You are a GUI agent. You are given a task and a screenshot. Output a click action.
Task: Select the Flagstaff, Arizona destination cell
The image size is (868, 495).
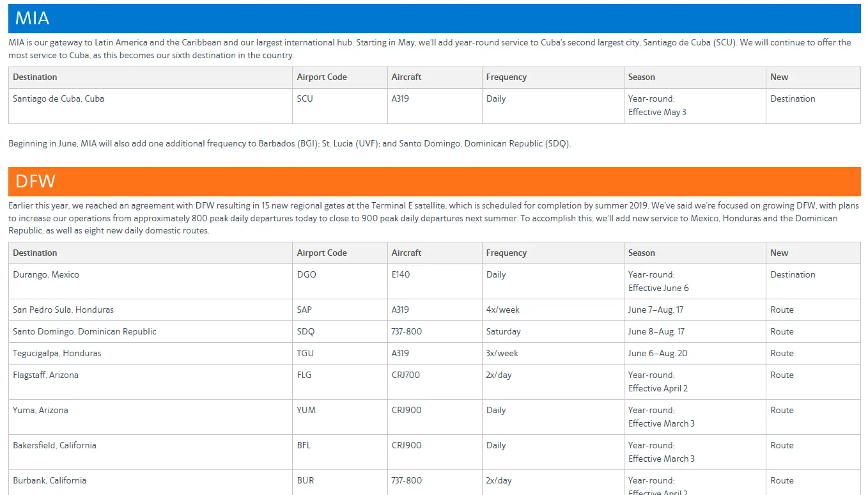click(x=45, y=375)
